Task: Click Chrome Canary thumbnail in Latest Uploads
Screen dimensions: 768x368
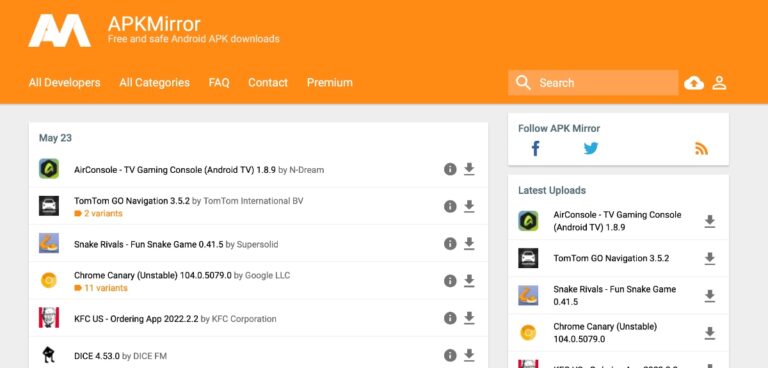Action: [528, 333]
